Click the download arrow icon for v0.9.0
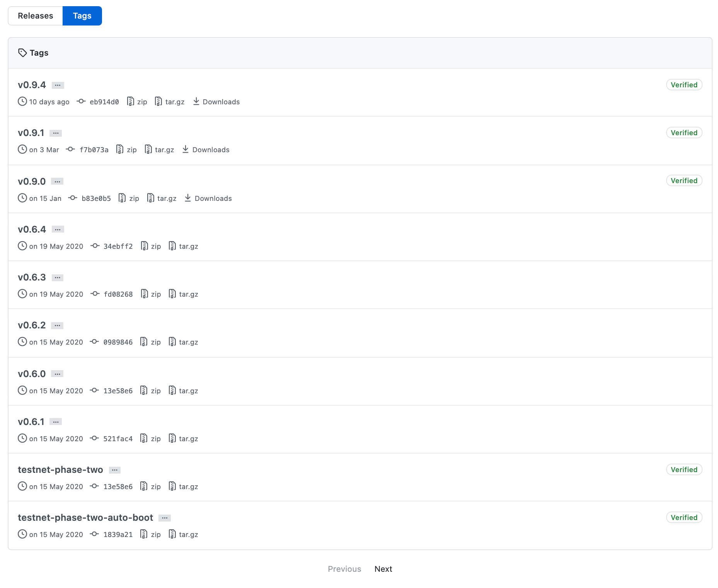 click(188, 198)
